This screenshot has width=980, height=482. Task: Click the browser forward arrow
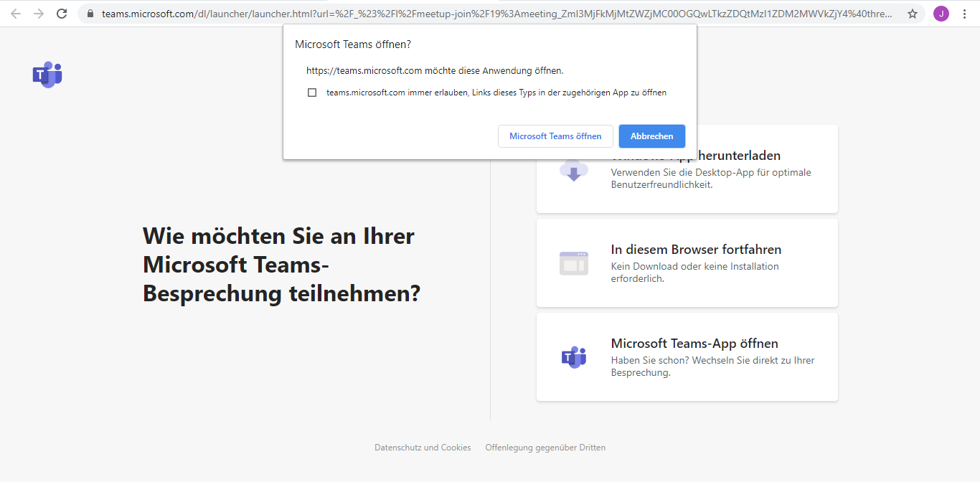point(39,14)
